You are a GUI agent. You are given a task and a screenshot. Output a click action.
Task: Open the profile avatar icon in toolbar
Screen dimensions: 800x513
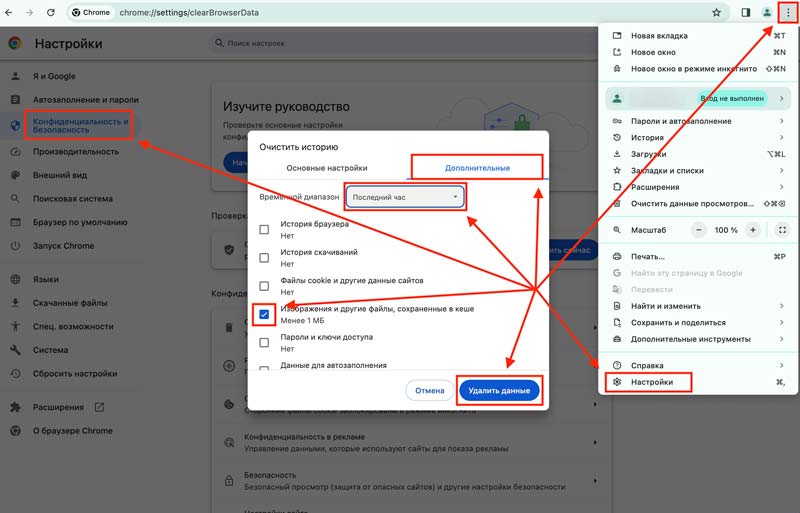(766, 13)
